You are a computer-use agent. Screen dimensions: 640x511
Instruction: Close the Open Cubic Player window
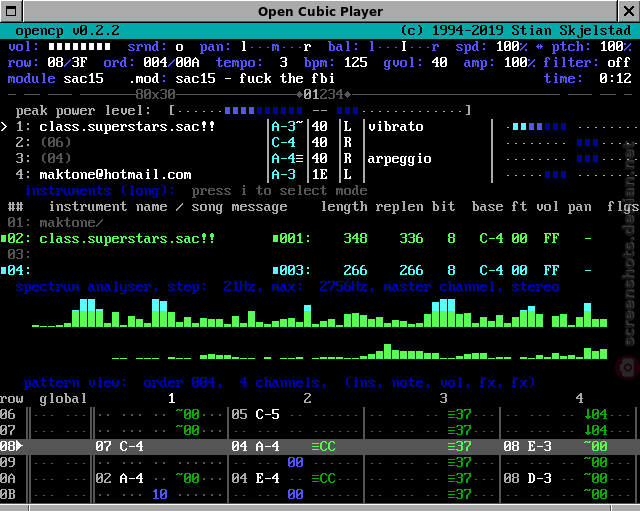pos(629,11)
